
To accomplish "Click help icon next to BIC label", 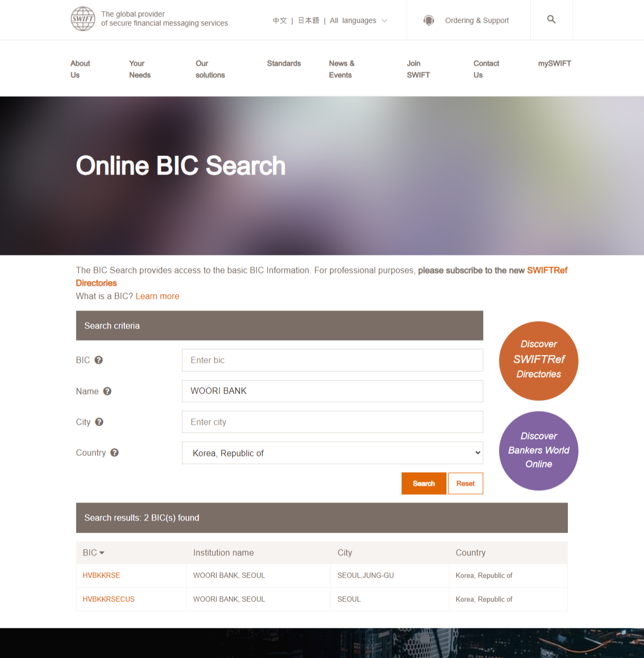I will [99, 360].
